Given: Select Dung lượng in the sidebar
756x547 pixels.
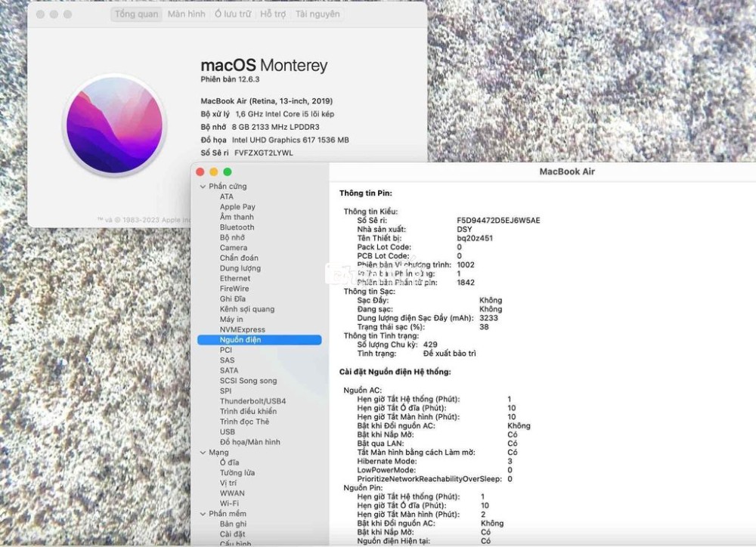Looking at the screenshot, I should coord(240,268).
